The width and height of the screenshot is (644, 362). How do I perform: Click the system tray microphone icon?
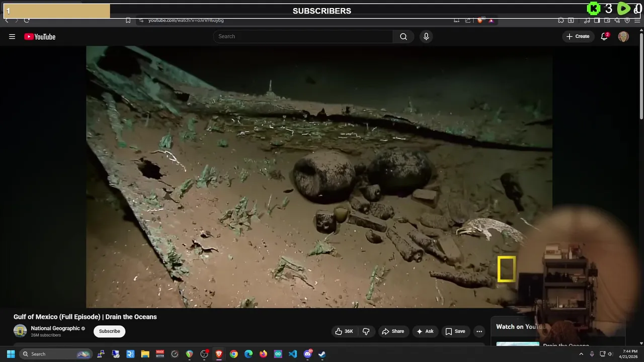pos(592,354)
